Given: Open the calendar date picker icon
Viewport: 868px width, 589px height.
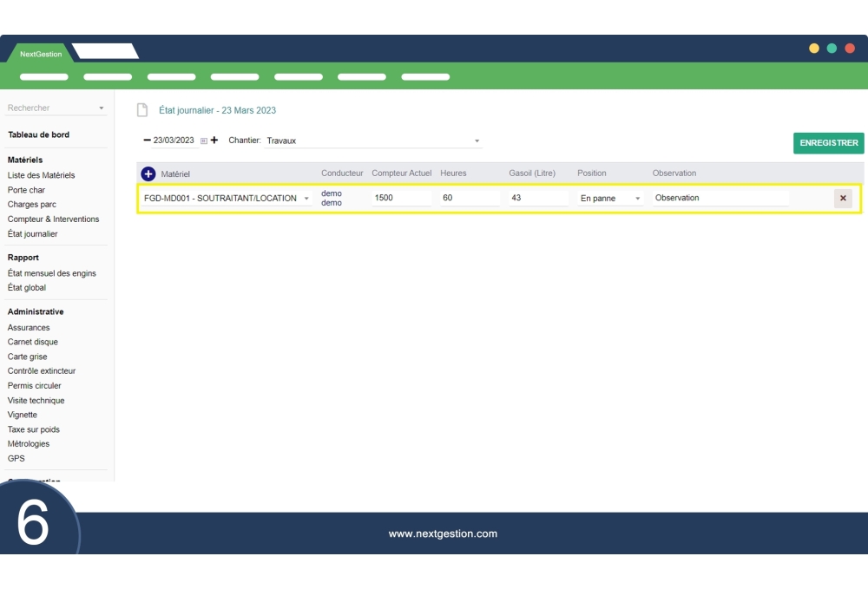Looking at the screenshot, I should pyautogui.click(x=204, y=141).
